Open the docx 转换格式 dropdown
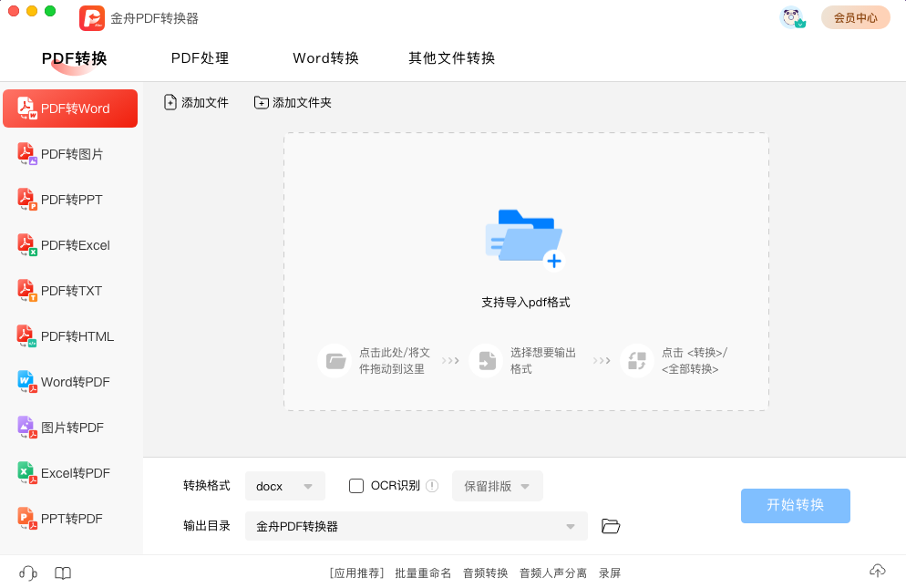This screenshot has height=588, width=906. (285, 486)
